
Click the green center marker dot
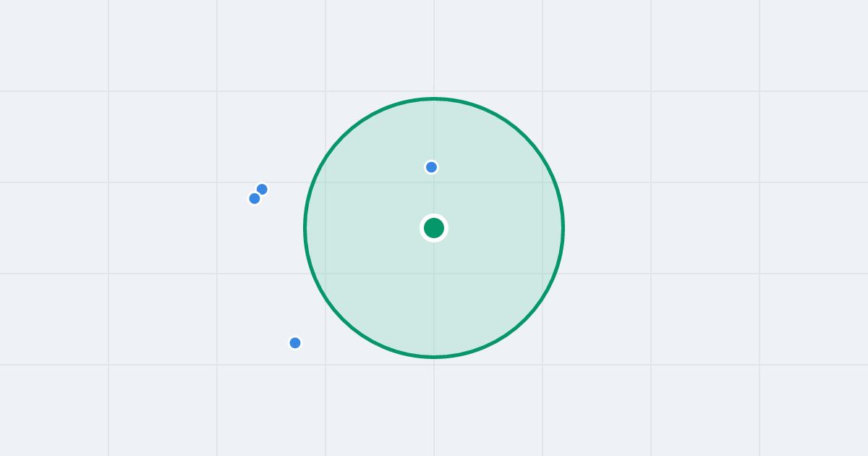(x=434, y=228)
